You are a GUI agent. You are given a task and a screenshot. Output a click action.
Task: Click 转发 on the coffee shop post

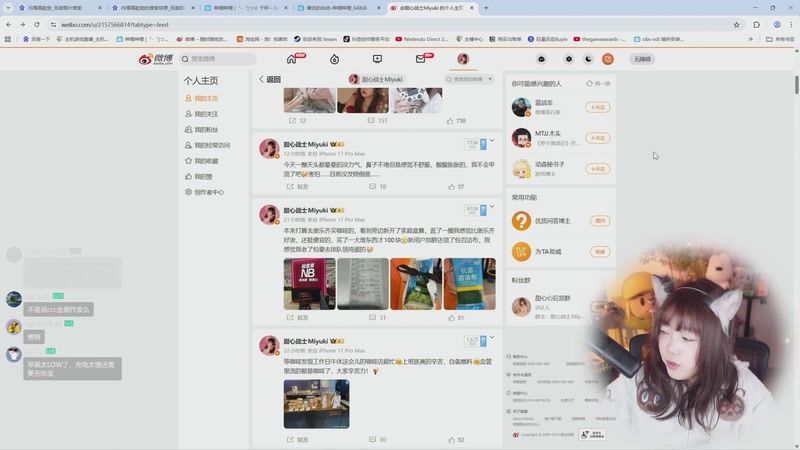(298, 440)
